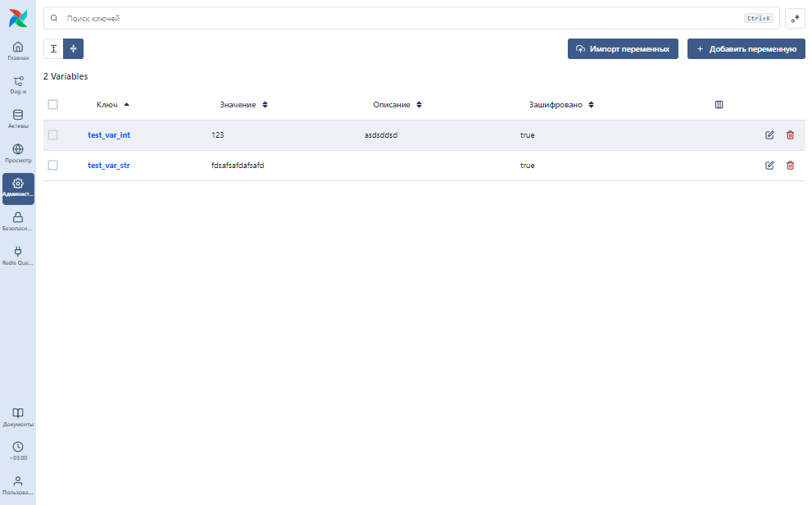Focus the Поиск ключей search field
Viewport: 812px width, 505px height.
[411, 18]
